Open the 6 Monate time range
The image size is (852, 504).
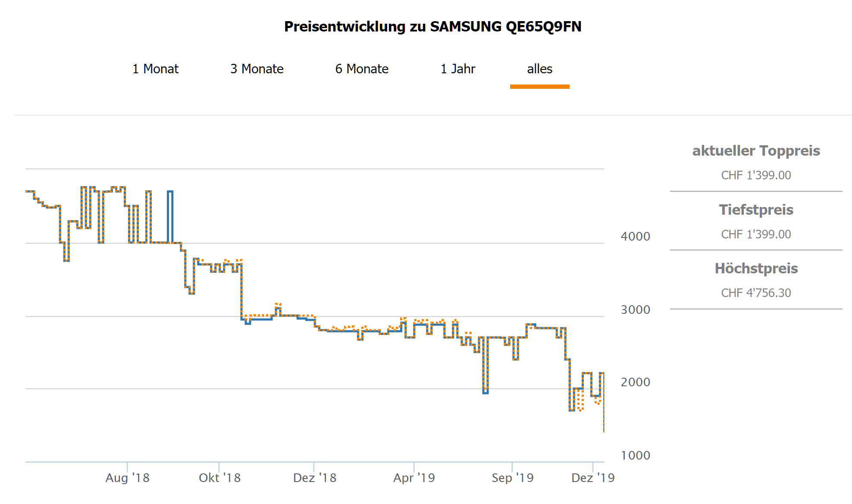tap(362, 69)
